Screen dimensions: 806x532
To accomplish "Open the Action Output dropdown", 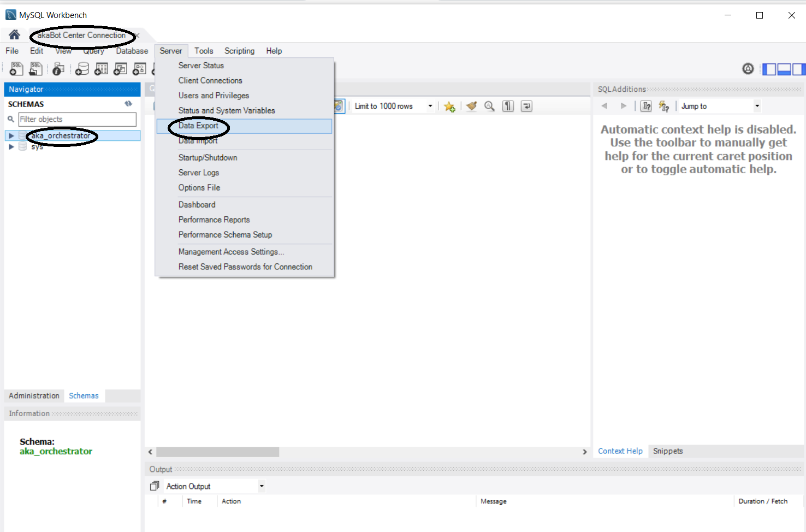I will (x=262, y=486).
